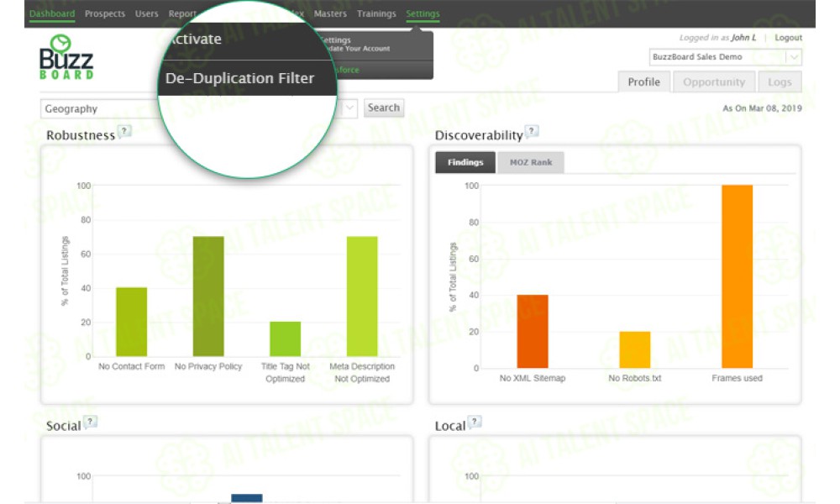Open the Settings menu item
This screenshot has width=840, height=504.
point(423,13)
